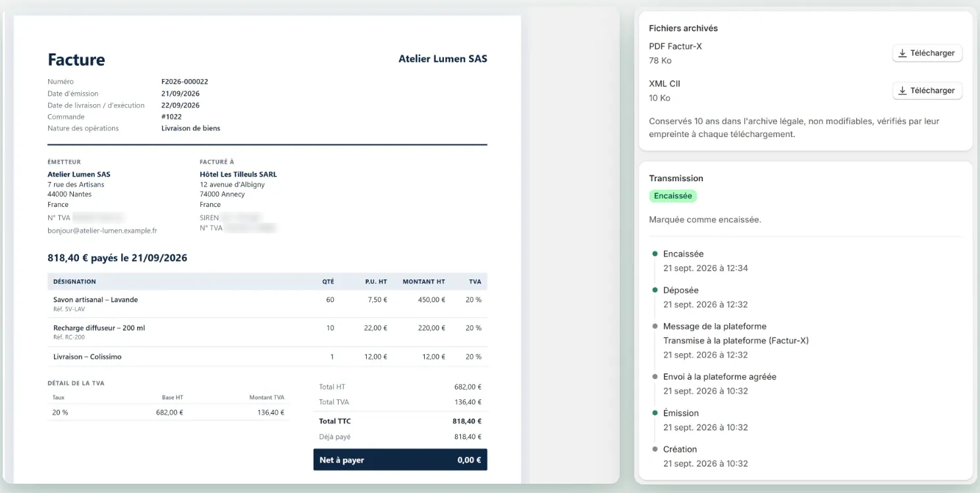980x493 pixels.
Task: Click the P.U. HT column header
Action: click(x=376, y=282)
